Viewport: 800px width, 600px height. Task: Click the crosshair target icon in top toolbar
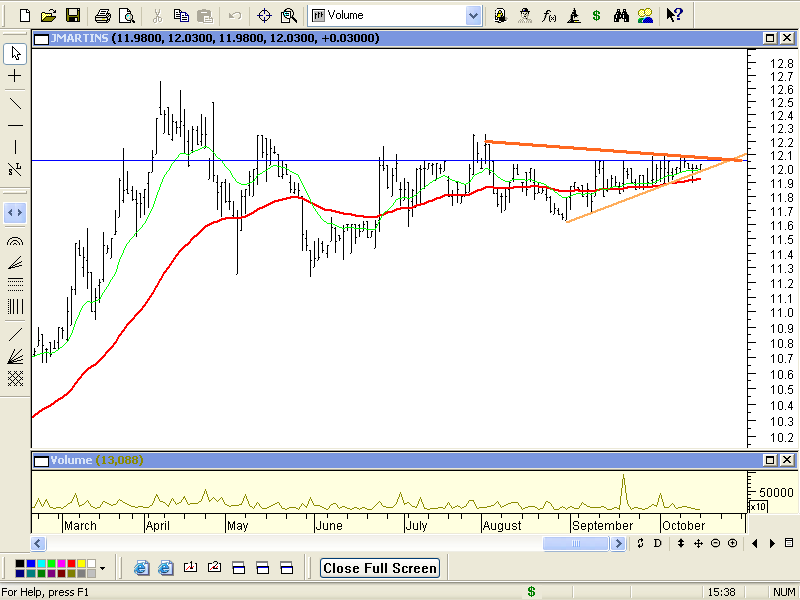264,16
